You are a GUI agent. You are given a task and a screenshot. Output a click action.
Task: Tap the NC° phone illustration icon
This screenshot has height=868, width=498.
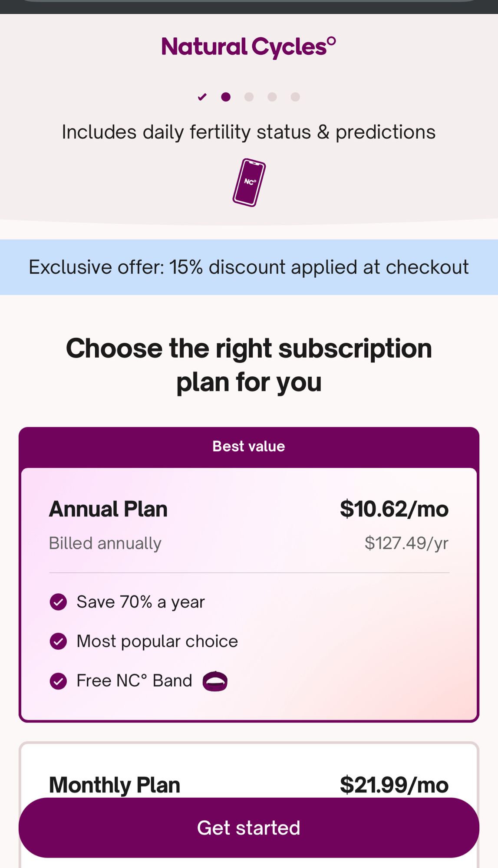tap(249, 183)
